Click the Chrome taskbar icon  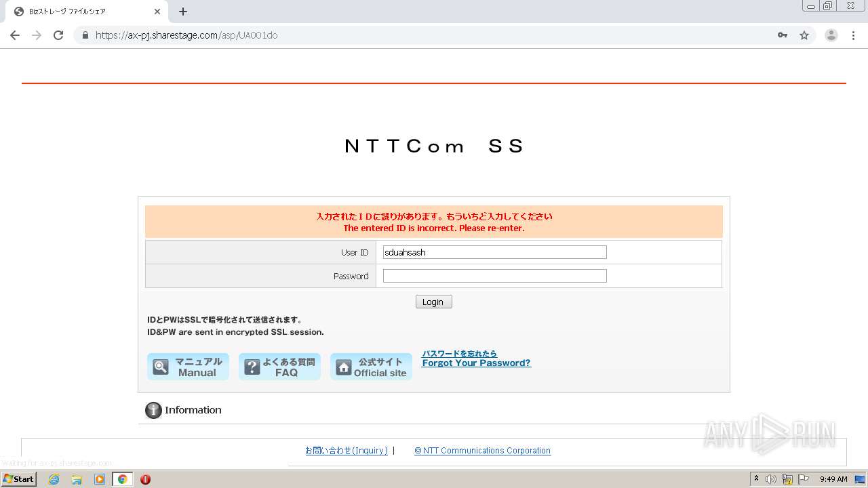click(x=123, y=479)
